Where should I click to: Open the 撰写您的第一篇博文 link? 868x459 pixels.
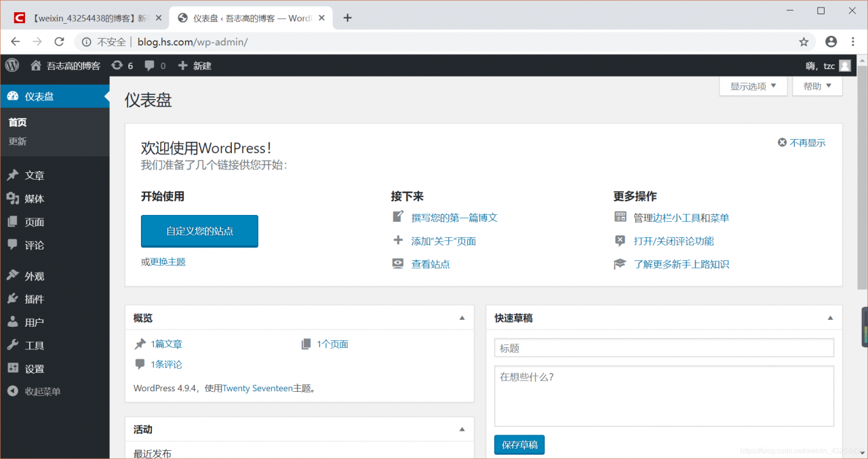pos(454,218)
